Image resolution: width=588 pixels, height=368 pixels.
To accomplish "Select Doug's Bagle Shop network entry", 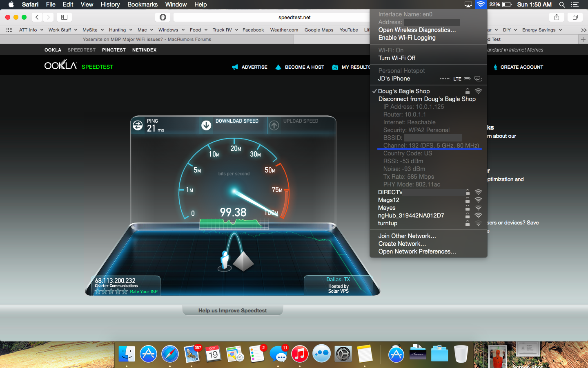I will [428, 91].
